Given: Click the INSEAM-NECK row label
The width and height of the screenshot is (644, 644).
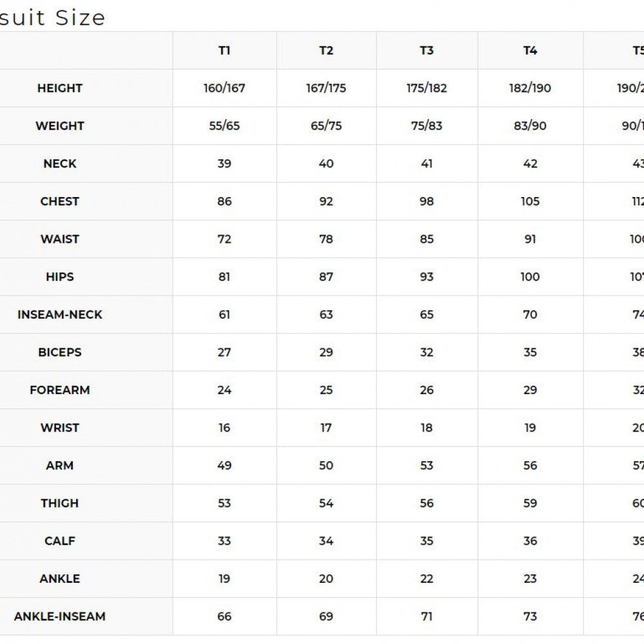Looking at the screenshot, I should [x=60, y=315].
